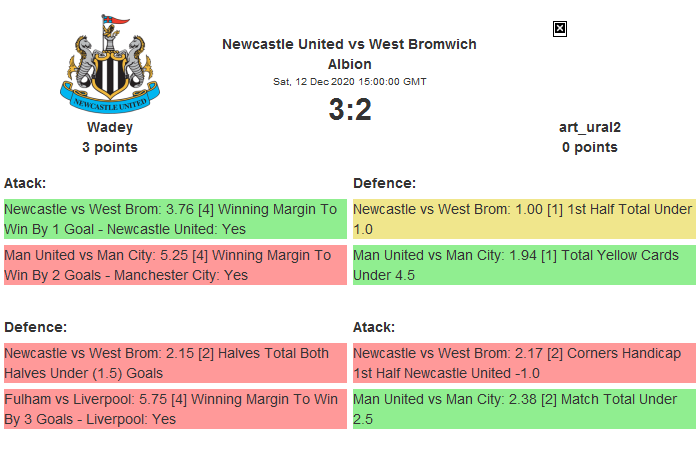Click the broken image icon above art_ural2
The image size is (700, 460).
(560, 29)
